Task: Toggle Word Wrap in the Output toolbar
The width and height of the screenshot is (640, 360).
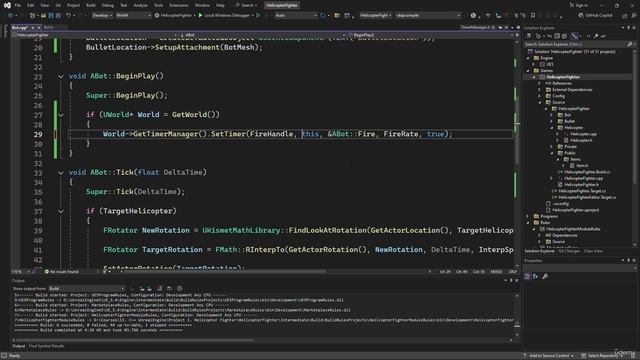Action: click(x=169, y=289)
